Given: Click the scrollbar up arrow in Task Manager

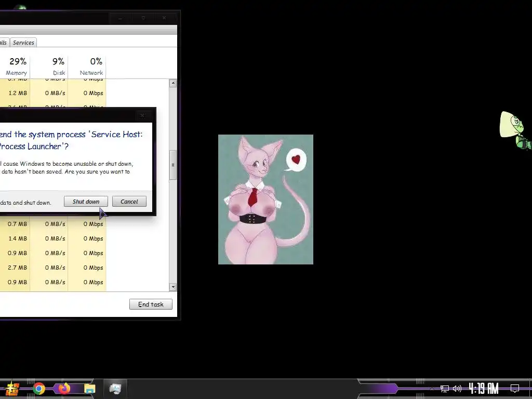Looking at the screenshot, I should (173, 83).
